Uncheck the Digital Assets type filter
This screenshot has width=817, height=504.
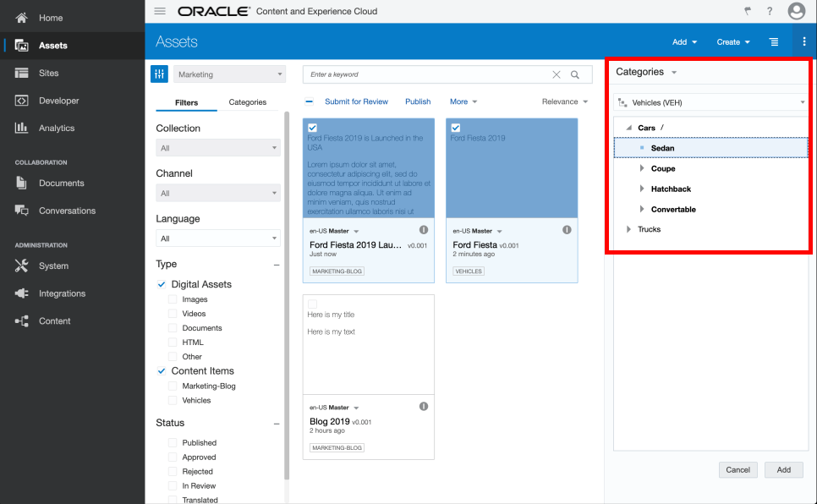pyautogui.click(x=162, y=285)
